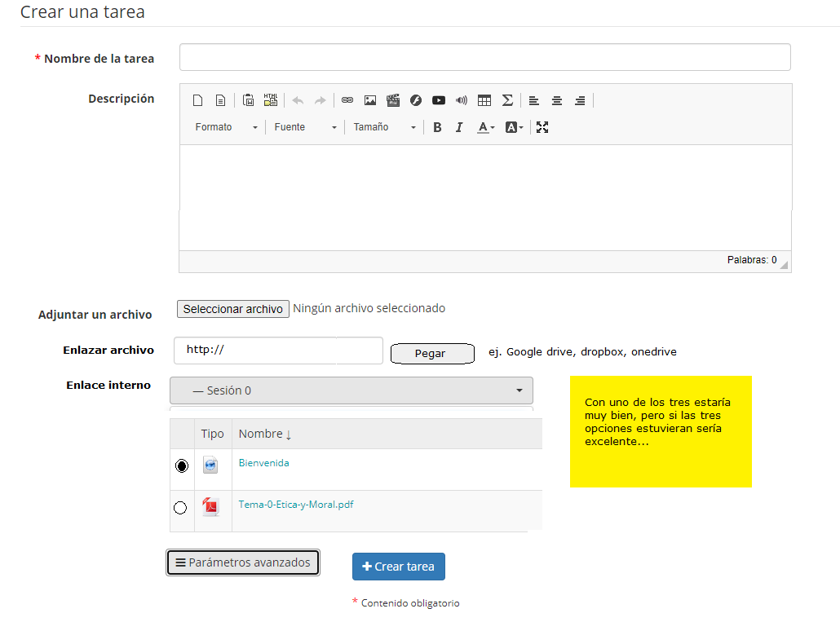Click the Adjuntar un archivo label
This screenshot has height=644, width=840.
coord(95,315)
